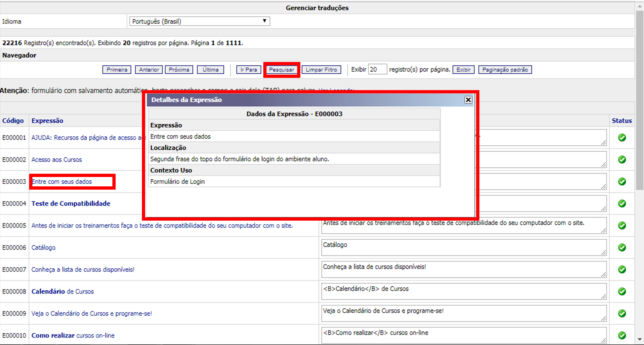Click the green check icon for E000008
The width and height of the screenshot is (644, 345).
(x=622, y=291)
